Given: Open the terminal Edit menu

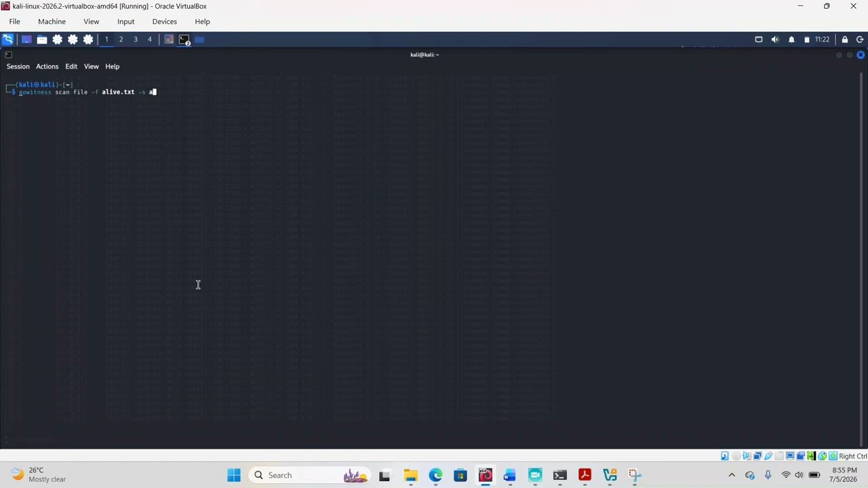Looking at the screenshot, I should (x=71, y=66).
